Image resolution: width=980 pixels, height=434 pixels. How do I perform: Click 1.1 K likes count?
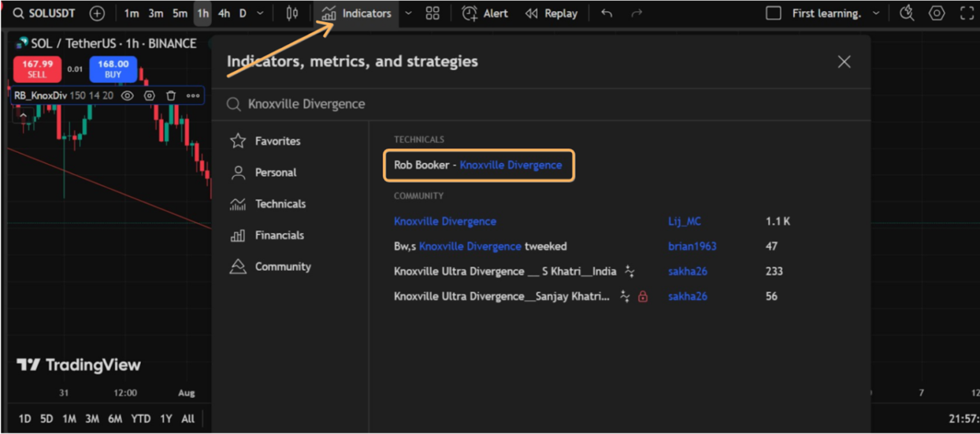pos(778,221)
